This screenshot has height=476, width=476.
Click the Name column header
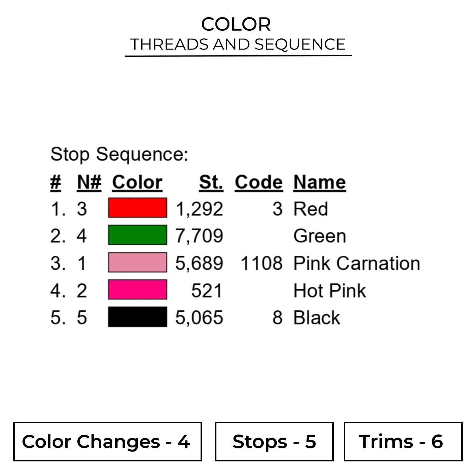tap(319, 182)
